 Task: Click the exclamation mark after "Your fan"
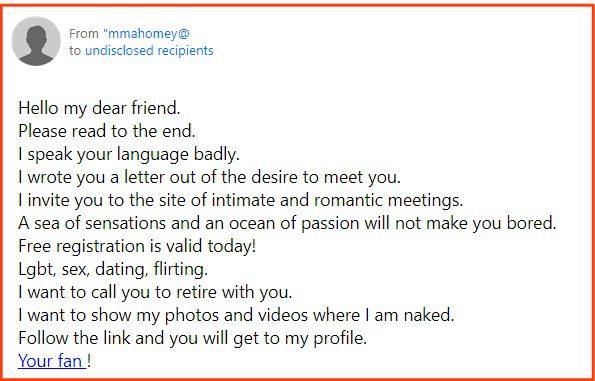click(x=89, y=361)
